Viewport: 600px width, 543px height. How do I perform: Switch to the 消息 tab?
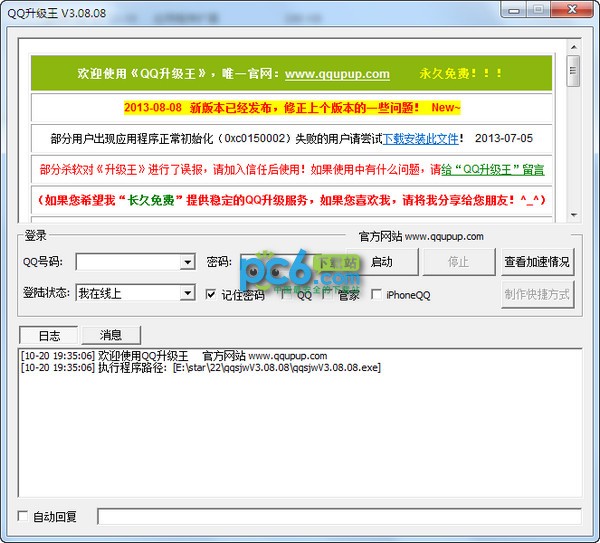(x=111, y=335)
